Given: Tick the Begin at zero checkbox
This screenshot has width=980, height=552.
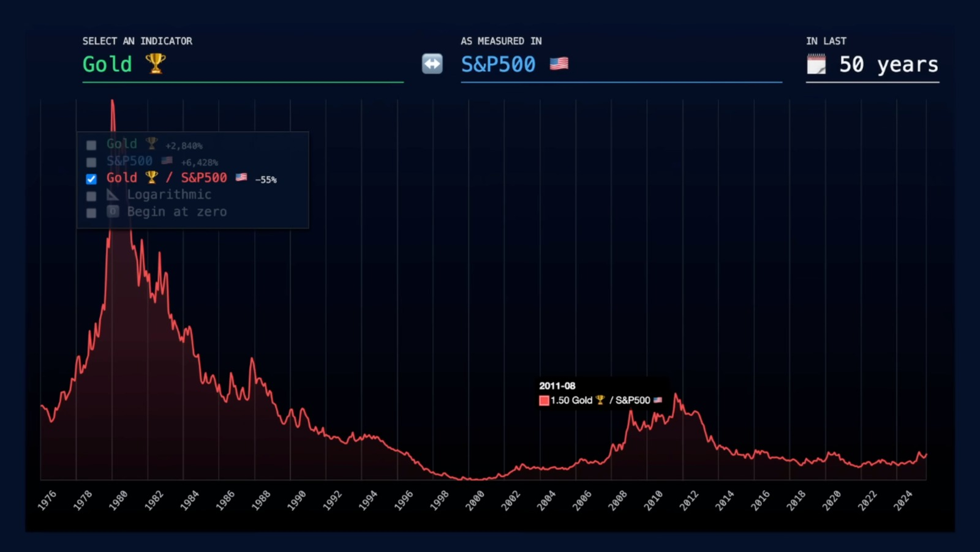Looking at the screenshot, I should pos(91,213).
